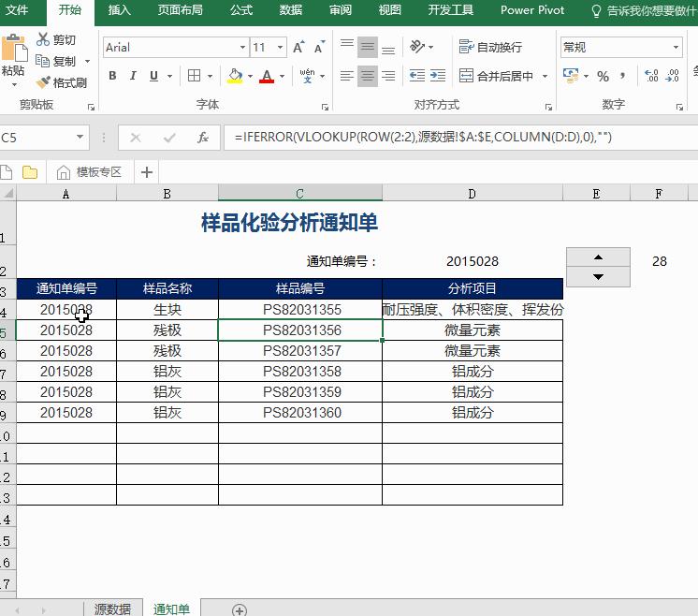
Task: Select the Format Painter (格式刷) brush
Action: pos(43,82)
